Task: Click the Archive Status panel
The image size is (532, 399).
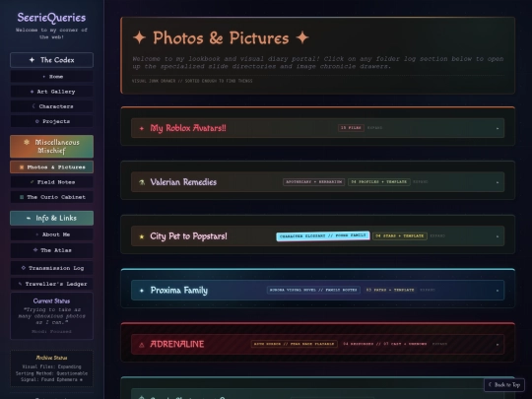Action: tap(51, 368)
